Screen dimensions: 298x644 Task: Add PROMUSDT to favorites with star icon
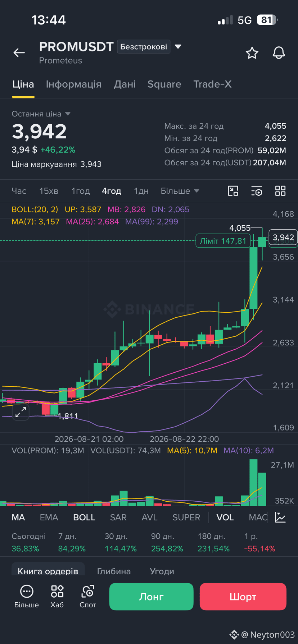[x=252, y=53]
